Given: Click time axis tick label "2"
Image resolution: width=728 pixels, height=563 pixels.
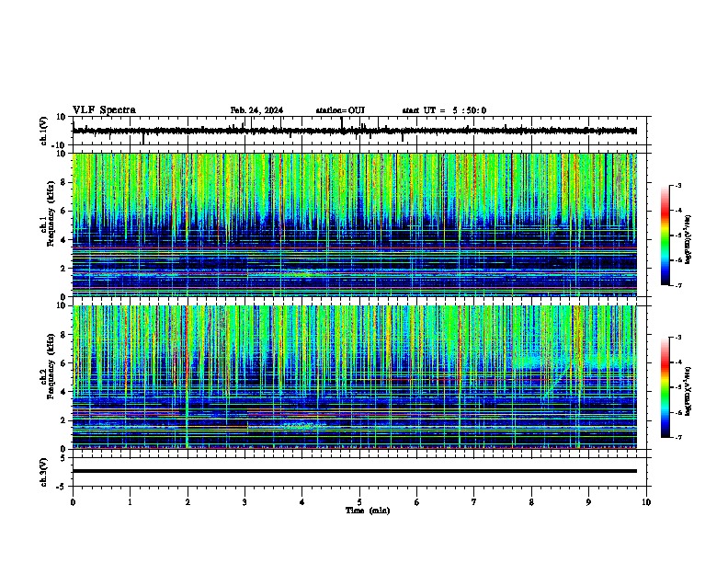Looking at the screenshot, I should pos(188,502).
